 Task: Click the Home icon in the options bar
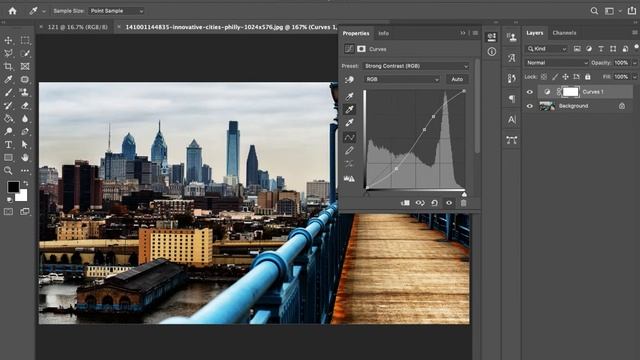[x=13, y=11]
